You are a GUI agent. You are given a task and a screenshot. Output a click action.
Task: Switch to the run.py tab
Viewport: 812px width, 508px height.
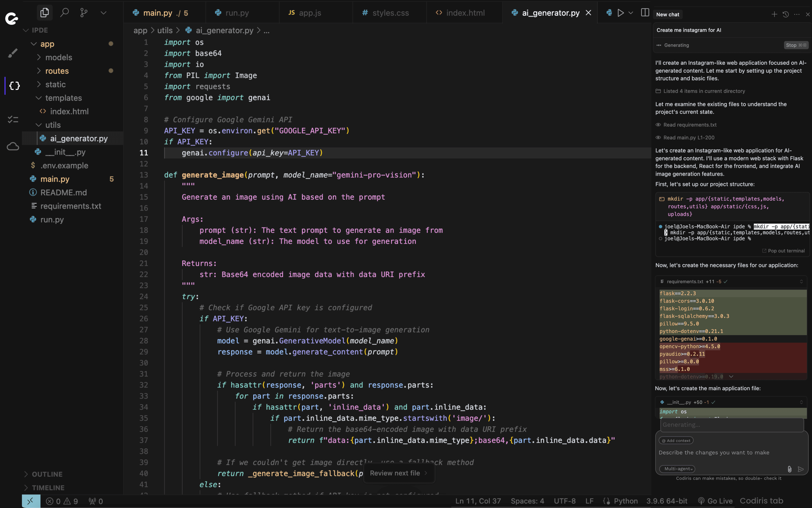[242, 13]
